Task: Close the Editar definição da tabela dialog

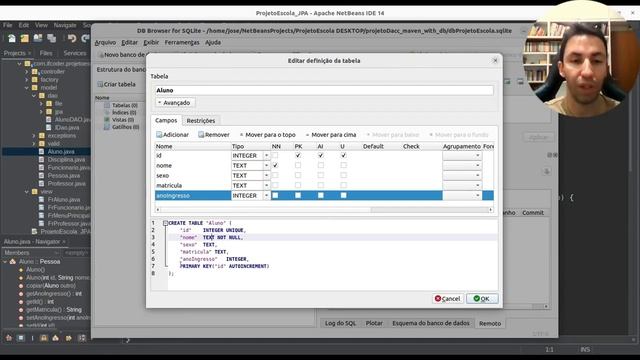Action: (x=495, y=60)
